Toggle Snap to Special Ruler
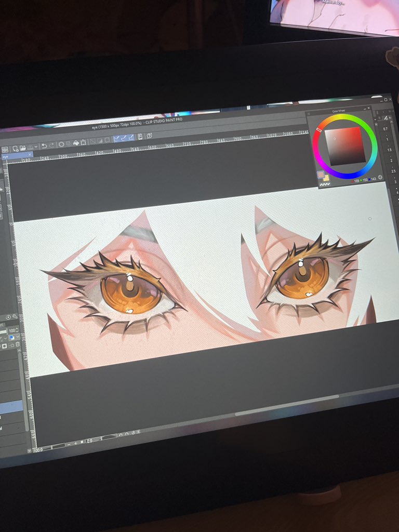The width and height of the screenshot is (399, 532). point(124,138)
